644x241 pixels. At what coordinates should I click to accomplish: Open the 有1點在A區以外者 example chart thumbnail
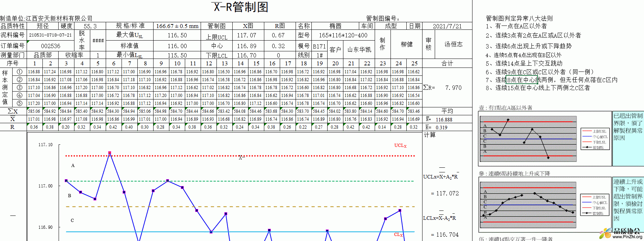[544, 138]
